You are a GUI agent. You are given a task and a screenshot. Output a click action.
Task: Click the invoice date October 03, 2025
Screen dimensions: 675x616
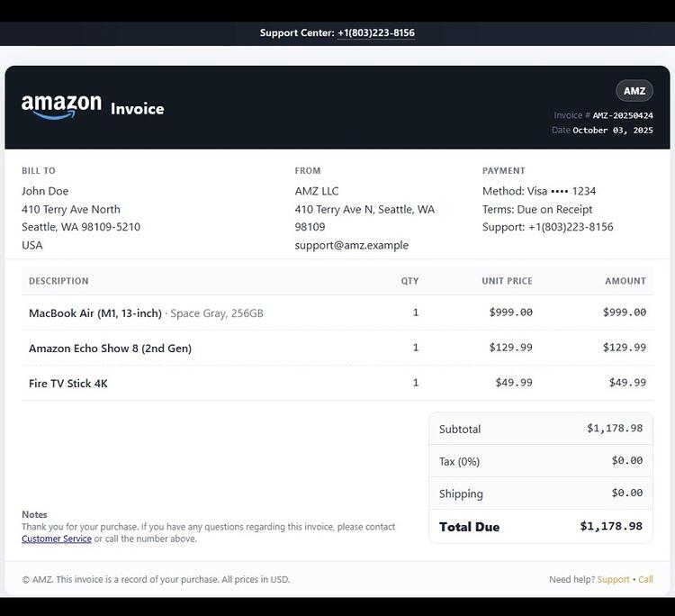[x=613, y=130]
